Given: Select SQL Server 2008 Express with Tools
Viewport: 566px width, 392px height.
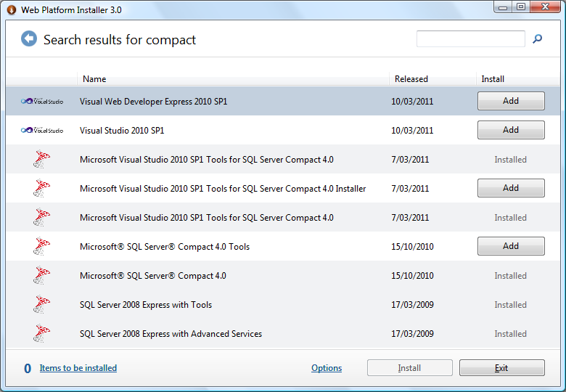Looking at the screenshot, I should point(146,305).
